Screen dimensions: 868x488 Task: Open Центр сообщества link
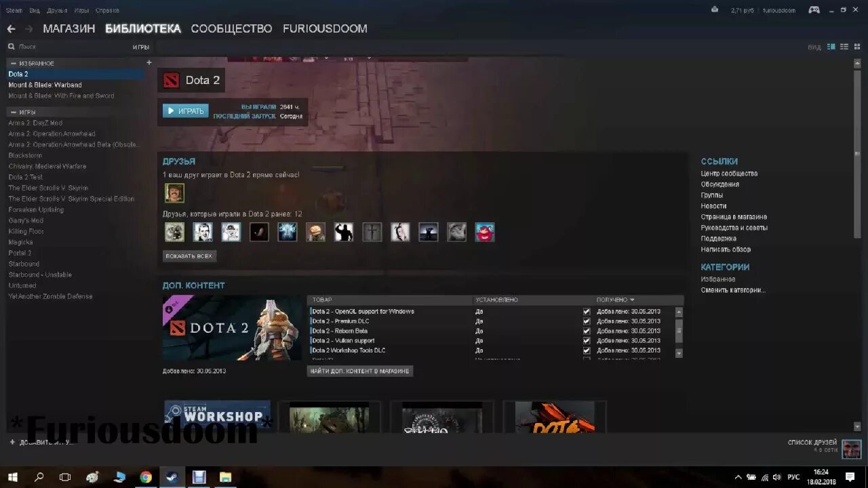[729, 174]
